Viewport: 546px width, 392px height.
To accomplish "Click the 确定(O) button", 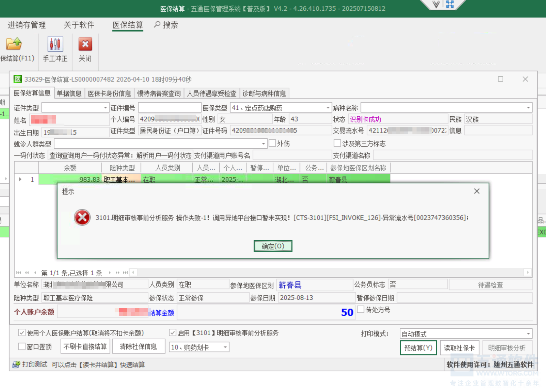I will 273,246.
